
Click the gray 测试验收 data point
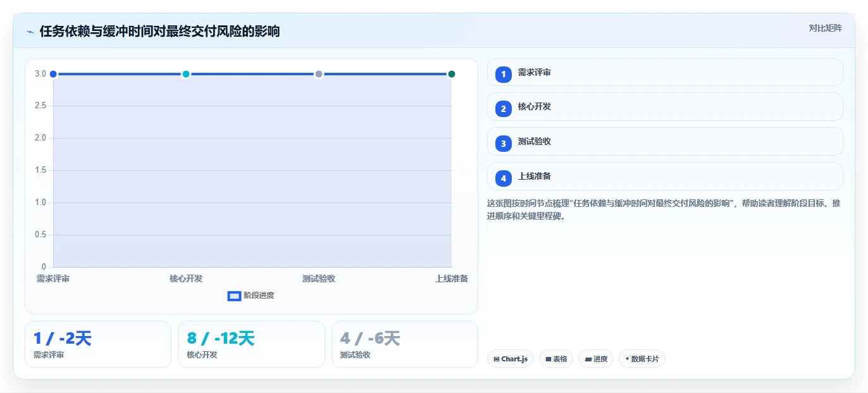click(x=319, y=74)
